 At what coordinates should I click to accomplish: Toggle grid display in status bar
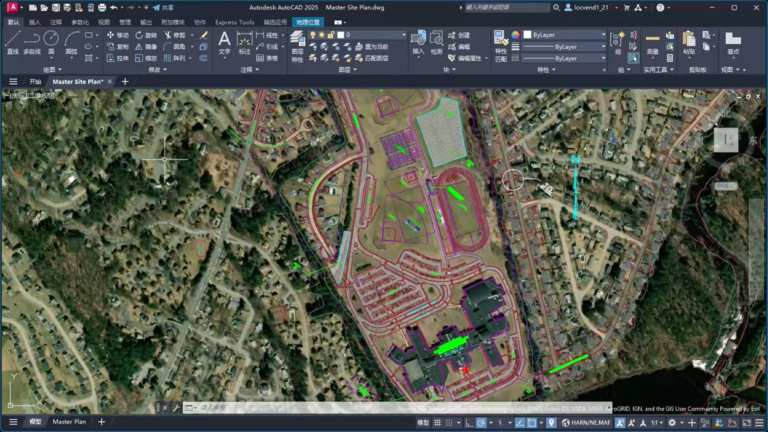point(437,423)
